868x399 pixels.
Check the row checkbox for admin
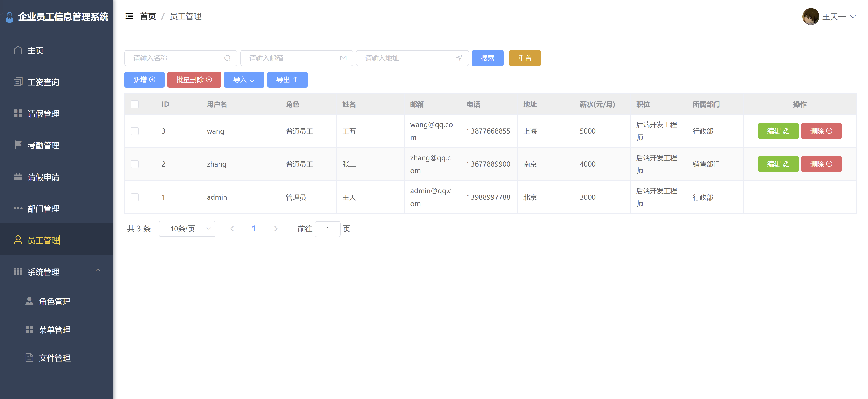pyautogui.click(x=135, y=197)
